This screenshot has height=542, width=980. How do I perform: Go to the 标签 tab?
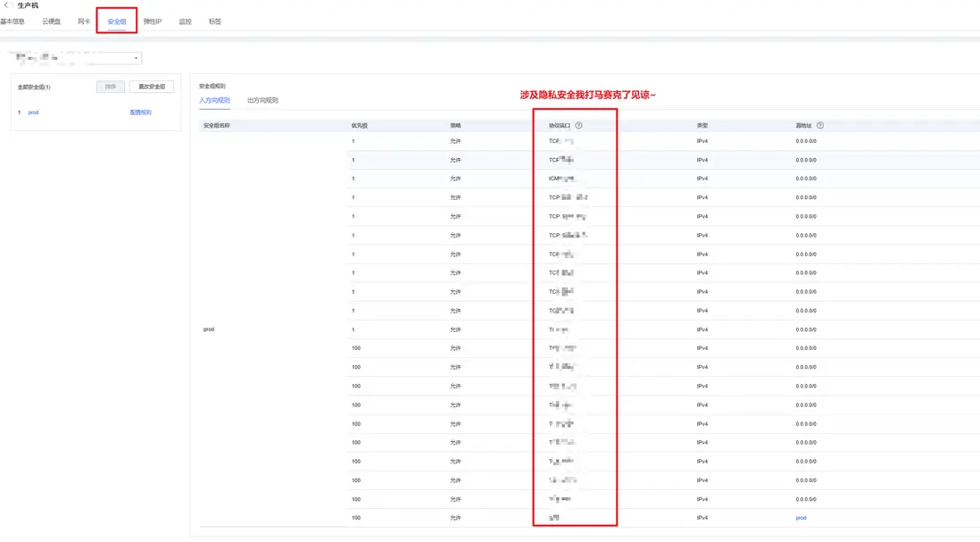(x=215, y=21)
